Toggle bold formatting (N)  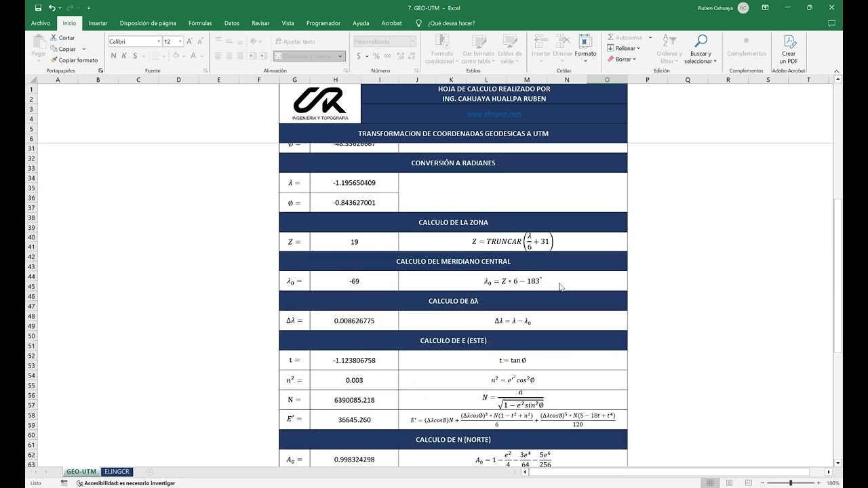tap(114, 56)
